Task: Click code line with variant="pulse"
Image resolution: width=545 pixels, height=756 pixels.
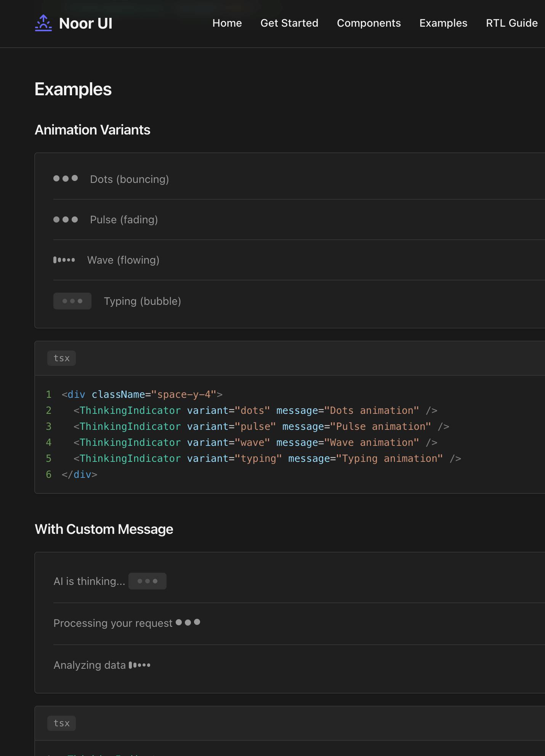Action: coord(261,426)
